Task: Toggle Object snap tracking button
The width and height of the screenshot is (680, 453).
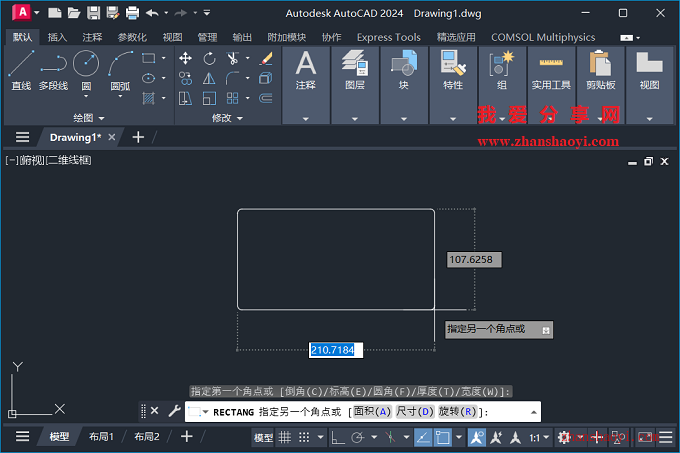Action: (423, 437)
